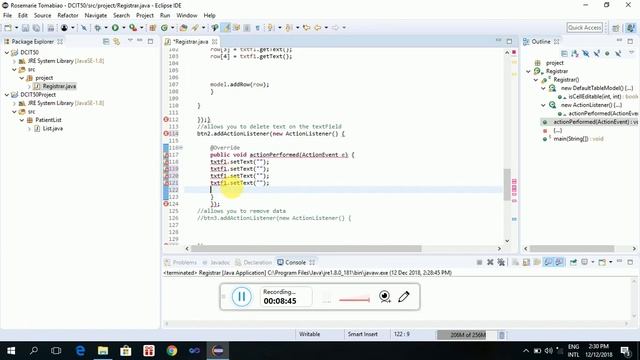The width and height of the screenshot is (640, 360).
Task: Click the Save toolbar icon
Action: click(x=25, y=28)
